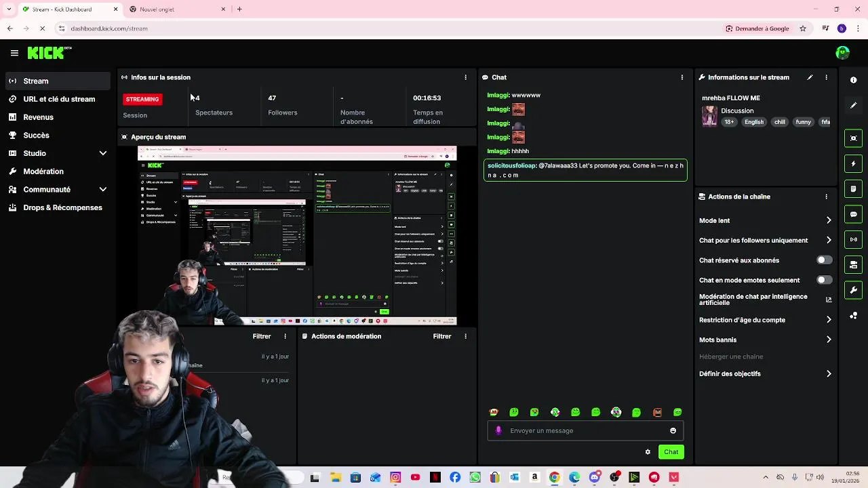
Task: Click the Kick logo
Action: coord(50,53)
